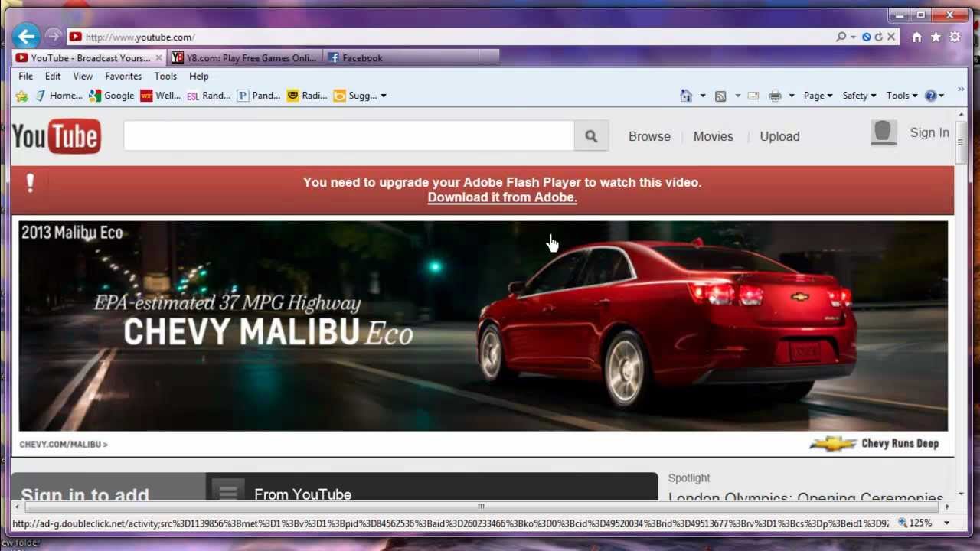Open the Sugg... suggested sites bookmark
Screen dimensions: 980x551
point(354,96)
